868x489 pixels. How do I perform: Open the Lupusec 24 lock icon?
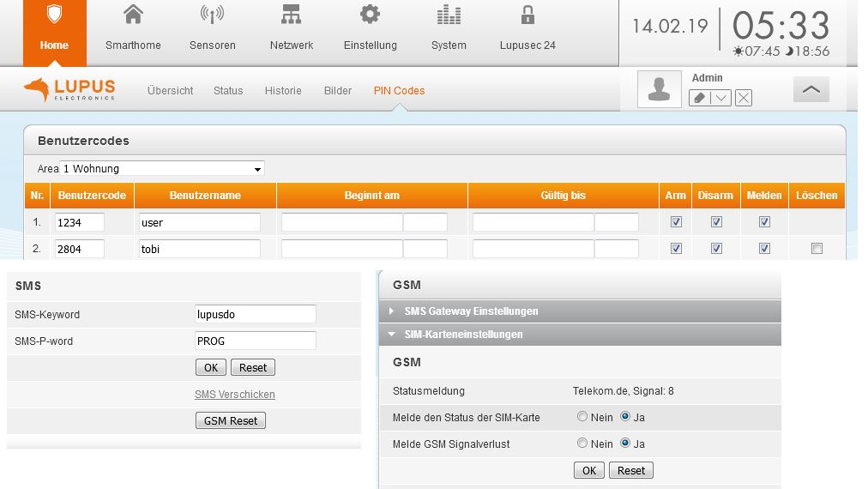click(x=527, y=15)
